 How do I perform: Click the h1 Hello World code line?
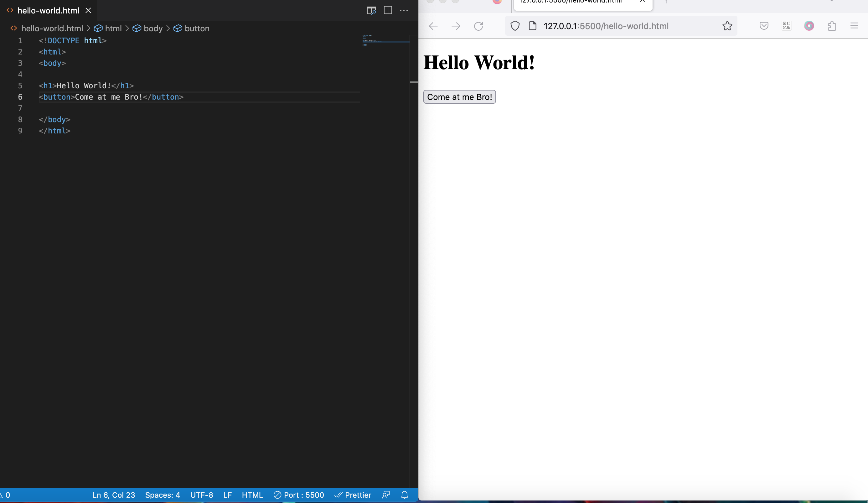(86, 86)
